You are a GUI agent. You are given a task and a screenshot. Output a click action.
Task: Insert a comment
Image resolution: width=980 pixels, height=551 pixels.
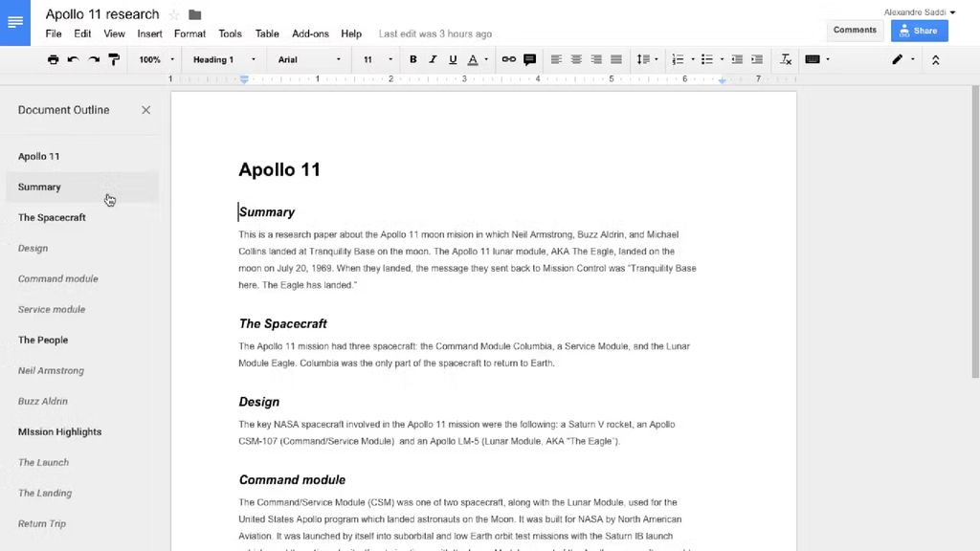point(529,59)
